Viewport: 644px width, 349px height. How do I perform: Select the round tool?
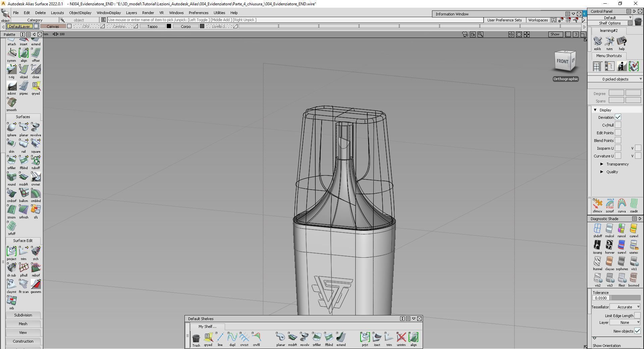click(11, 177)
